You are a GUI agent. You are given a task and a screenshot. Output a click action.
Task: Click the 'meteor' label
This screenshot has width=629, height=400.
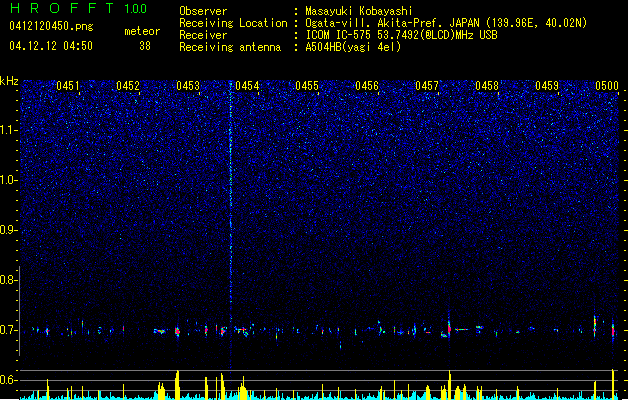coord(142,31)
